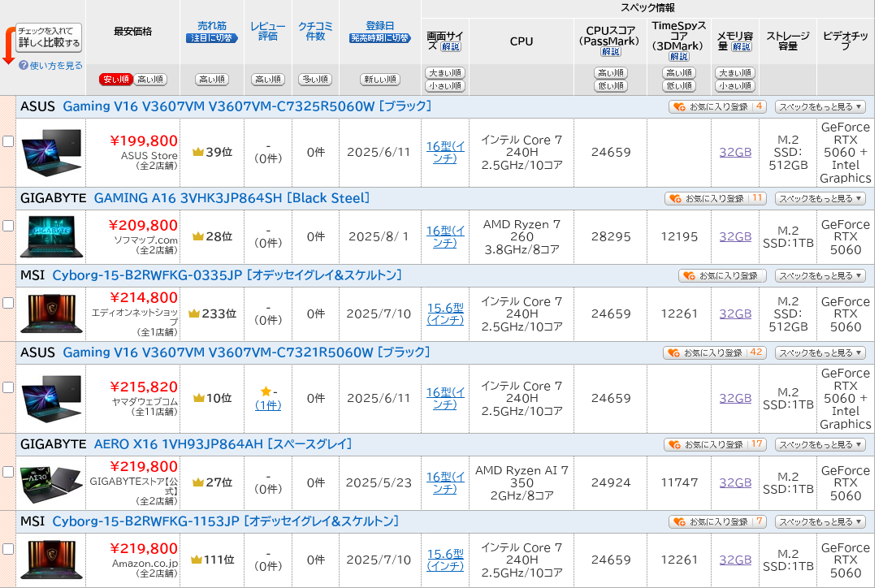Sort screen size by '大きい順'
The height and width of the screenshot is (588, 883).
pos(444,73)
